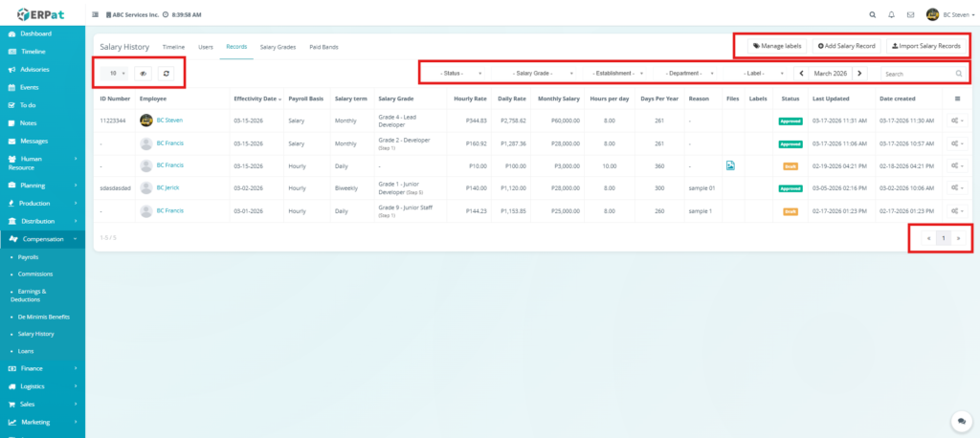Click the Search input field

point(917,73)
